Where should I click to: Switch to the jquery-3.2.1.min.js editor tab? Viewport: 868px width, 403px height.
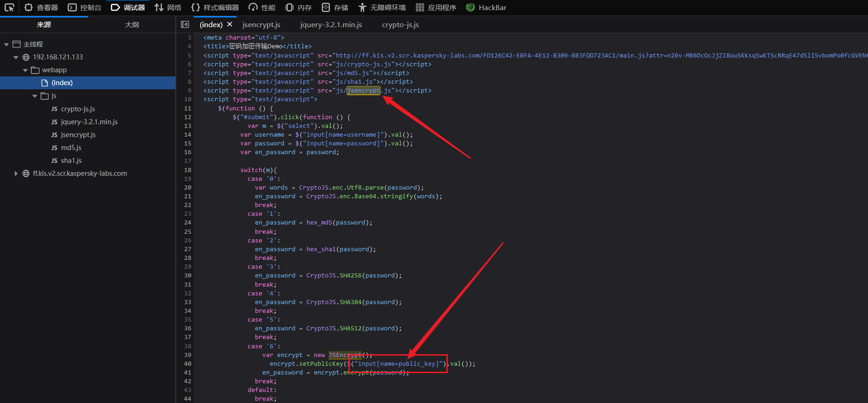(331, 25)
